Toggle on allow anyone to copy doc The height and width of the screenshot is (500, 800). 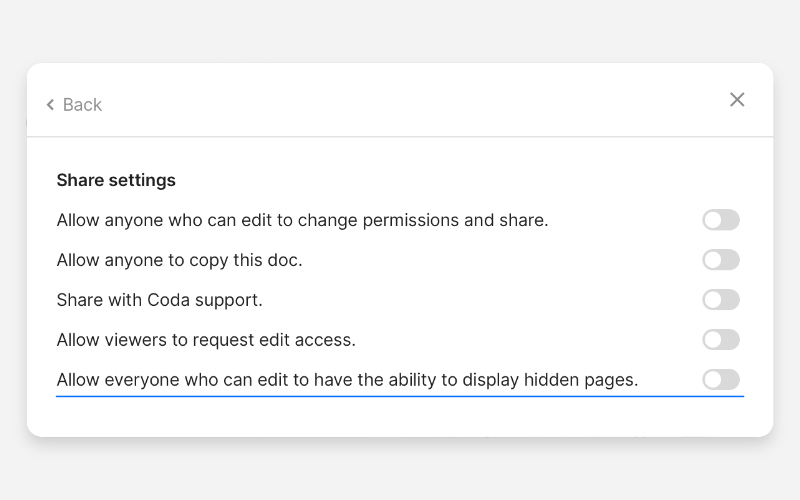click(x=720, y=260)
